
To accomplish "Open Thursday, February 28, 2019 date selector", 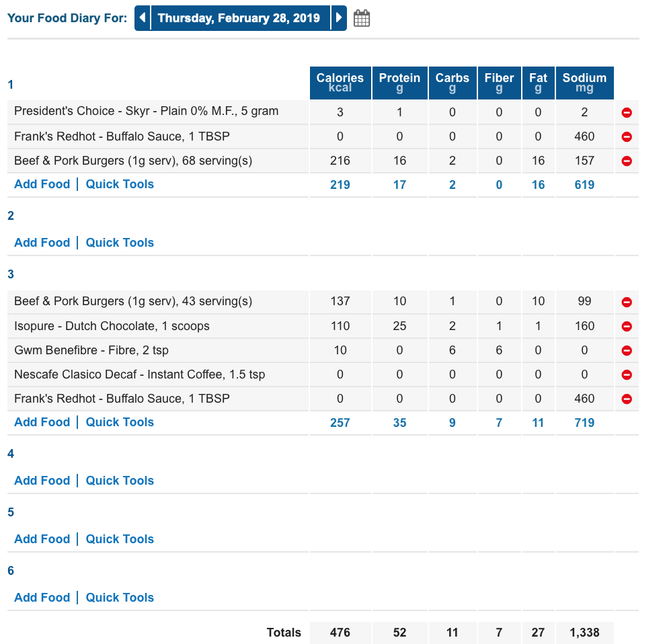I will pos(240,18).
